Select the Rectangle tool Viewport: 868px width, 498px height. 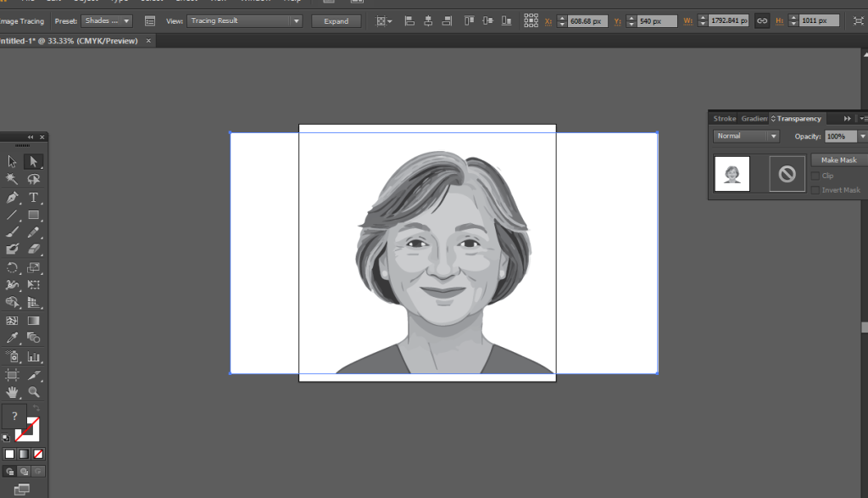[33, 215]
